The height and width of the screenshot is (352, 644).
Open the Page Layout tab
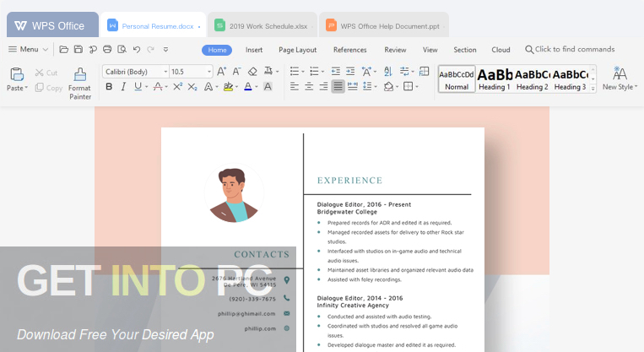(x=297, y=50)
